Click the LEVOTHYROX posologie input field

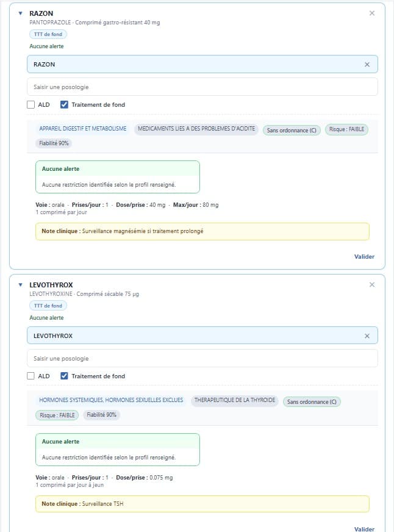pyautogui.click(x=202, y=358)
